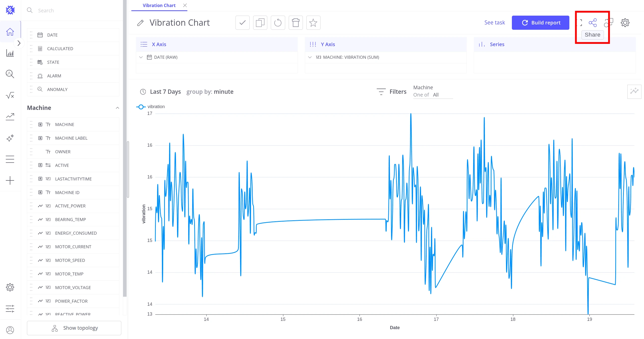Click the Build report button
Screen dimensions: 644x339
click(540, 23)
